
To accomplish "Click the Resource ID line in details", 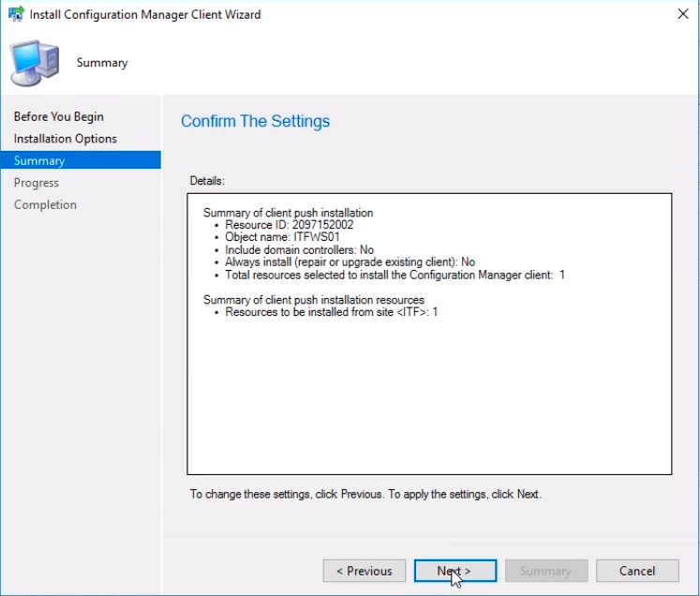I will [289, 225].
